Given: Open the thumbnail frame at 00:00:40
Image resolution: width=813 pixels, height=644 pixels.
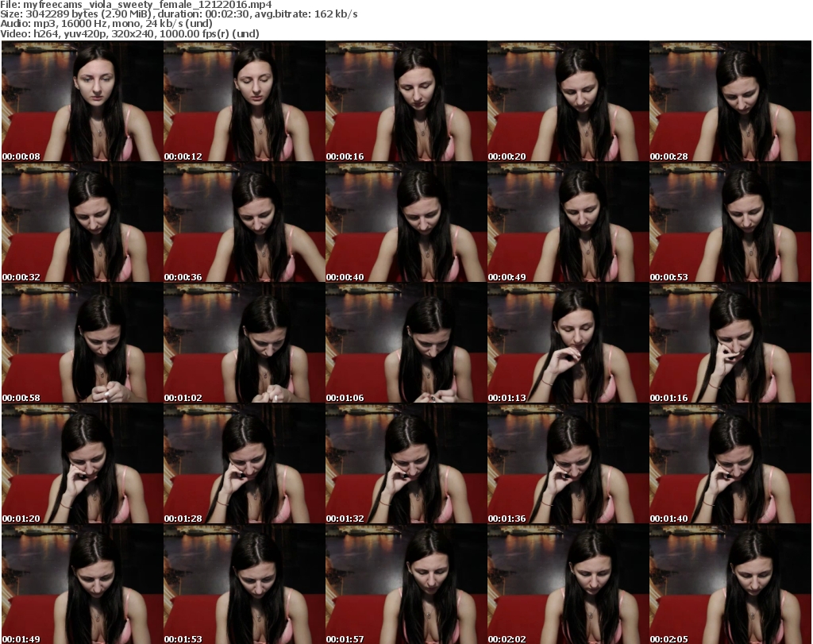Looking at the screenshot, I should pos(406,222).
